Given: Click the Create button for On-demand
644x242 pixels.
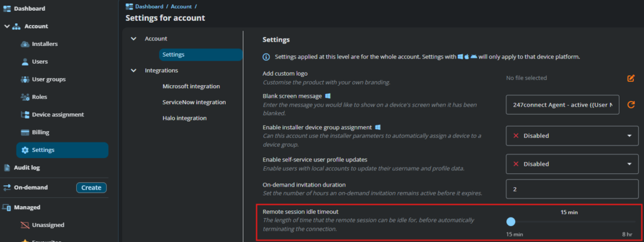Looking at the screenshot, I should tap(91, 188).
